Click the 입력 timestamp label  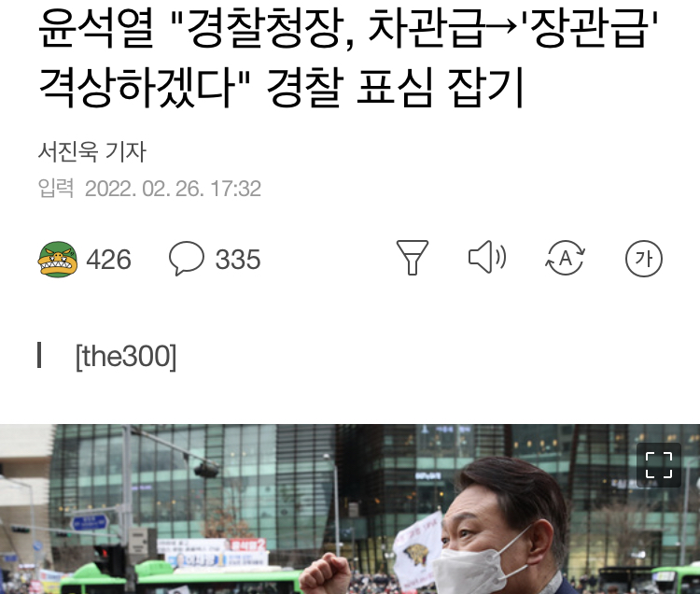pyautogui.click(x=56, y=188)
